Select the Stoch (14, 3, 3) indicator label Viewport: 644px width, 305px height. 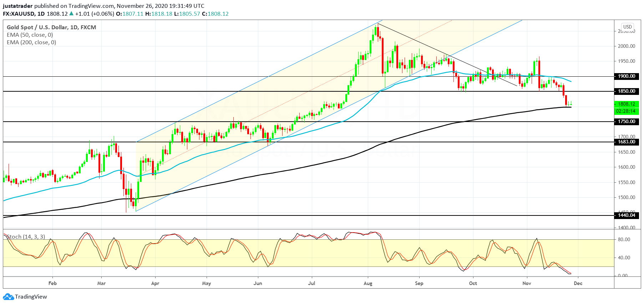[26, 237]
